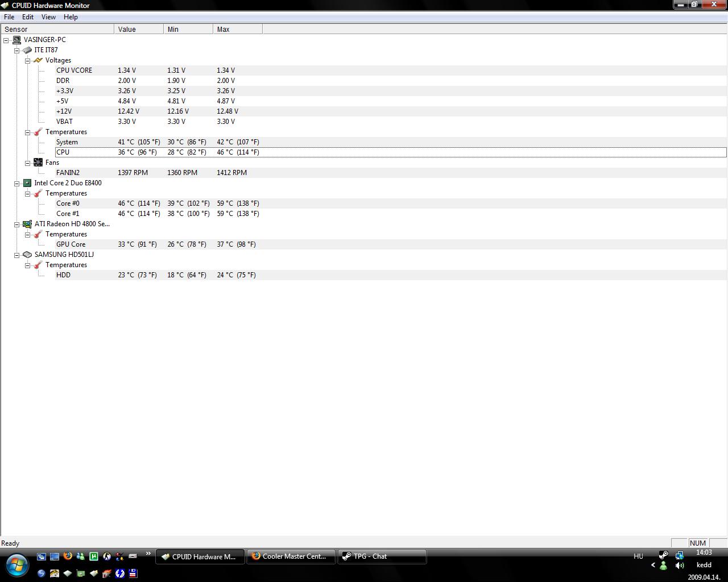Open Steam icon in the system tray
The width and height of the screenshot is (728, 582).
click(x=663, y=555)
